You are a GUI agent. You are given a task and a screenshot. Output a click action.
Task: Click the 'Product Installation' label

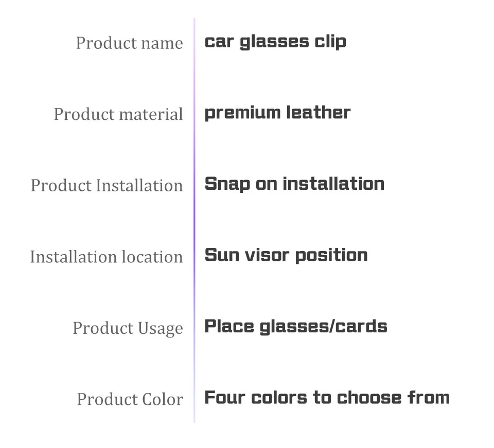(107, 186)
